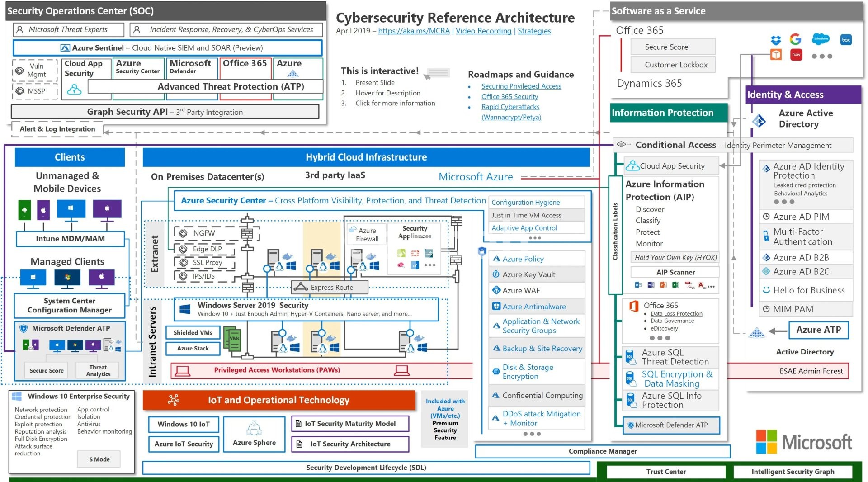Follow the Data Loss Protection link

pos(676,313)
